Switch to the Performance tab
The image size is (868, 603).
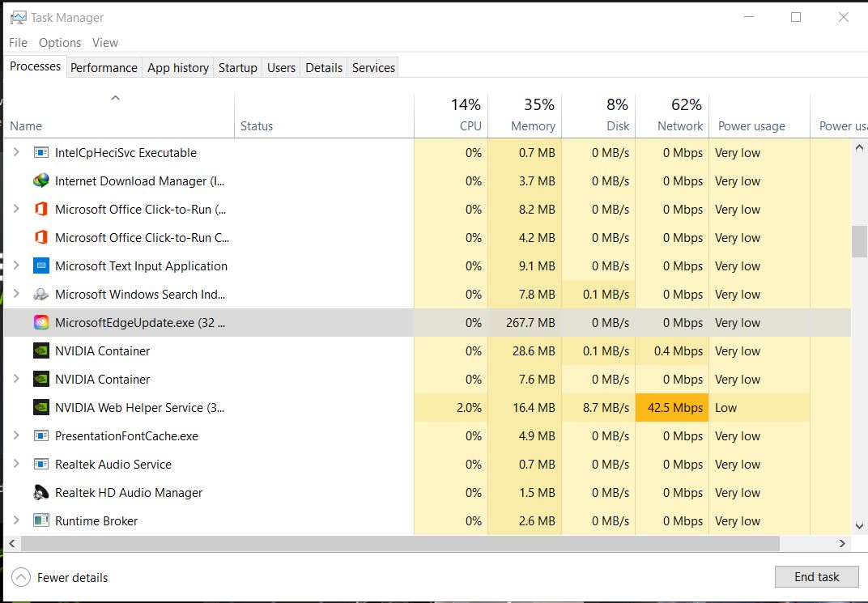104,68
